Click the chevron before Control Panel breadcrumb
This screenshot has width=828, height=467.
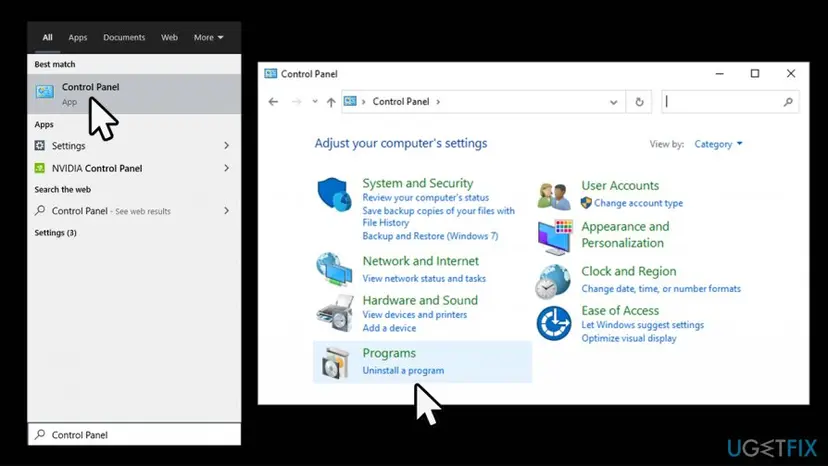coord(363,101)
